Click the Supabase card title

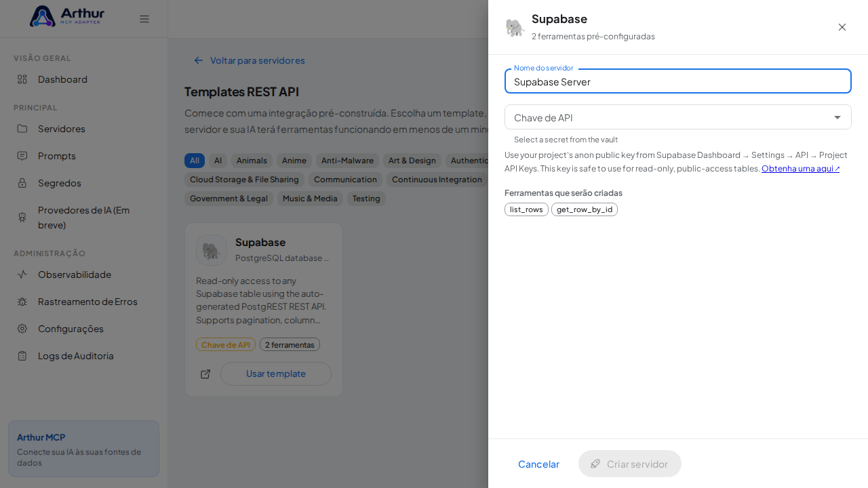pyautogui.click(x=260, y=242)
